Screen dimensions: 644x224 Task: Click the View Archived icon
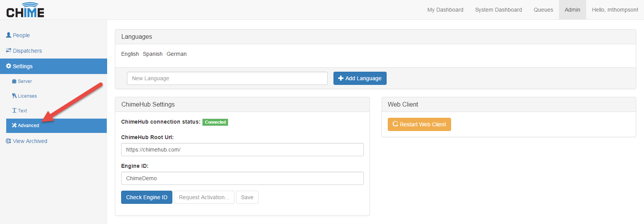tap(9, 141)
